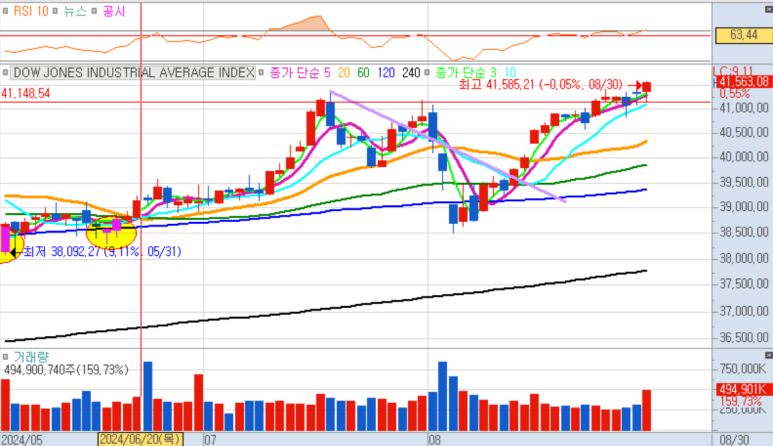773x446 pixels.
Task: Open the 뉴스 news label
Action: tap(75, 11)
